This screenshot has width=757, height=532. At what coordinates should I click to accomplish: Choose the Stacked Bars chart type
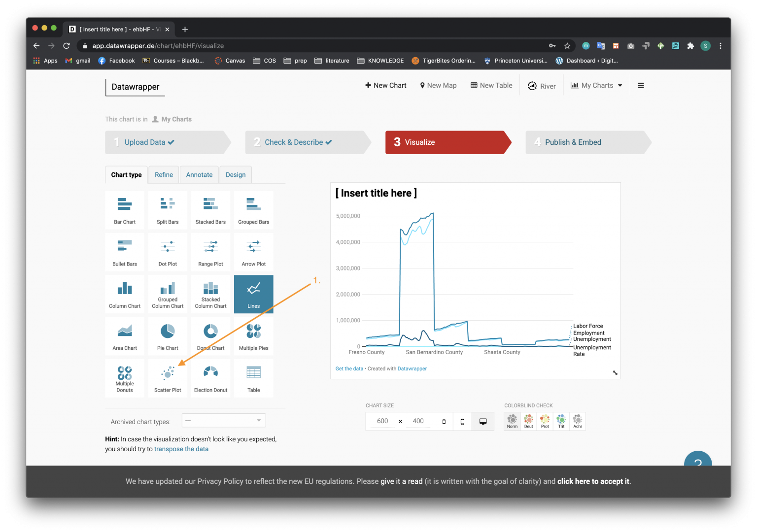[210, 210]
